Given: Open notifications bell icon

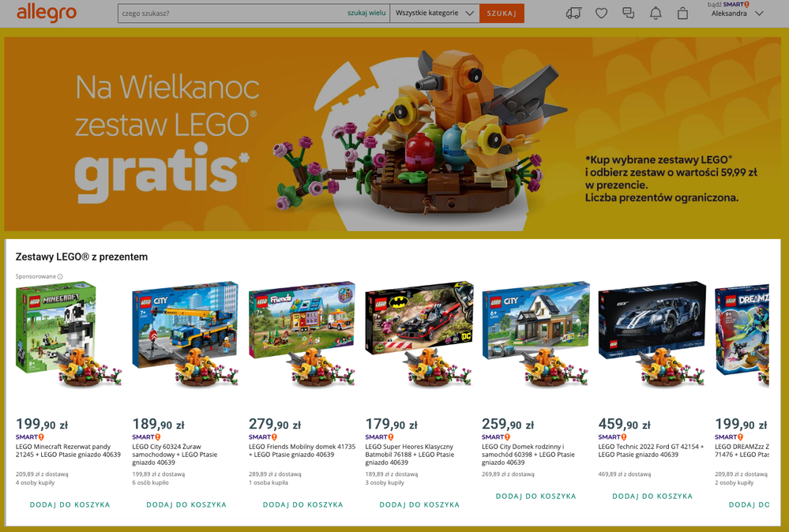Looking at the screenshot, I should (656, 13).
